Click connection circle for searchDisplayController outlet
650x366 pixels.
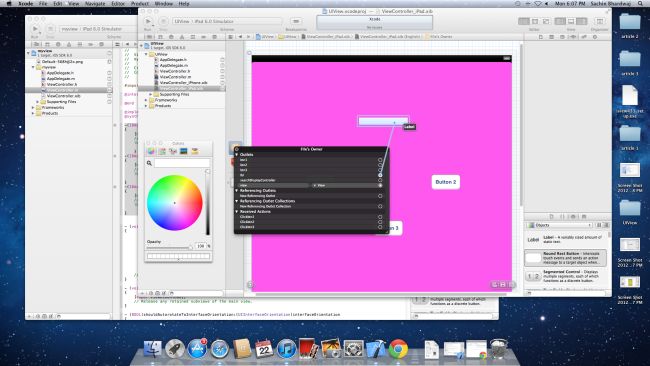[x=380, y=180]
